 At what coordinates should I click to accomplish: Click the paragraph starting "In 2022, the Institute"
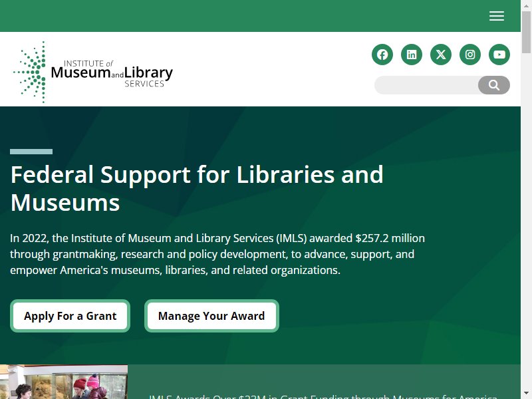(x=217, y=254)
